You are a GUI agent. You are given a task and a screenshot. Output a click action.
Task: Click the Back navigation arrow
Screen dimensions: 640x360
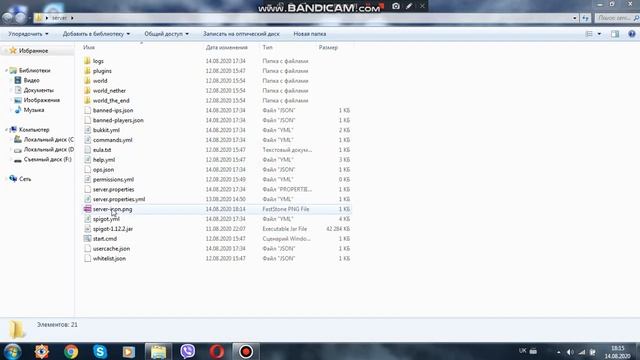tap(8, 17)
